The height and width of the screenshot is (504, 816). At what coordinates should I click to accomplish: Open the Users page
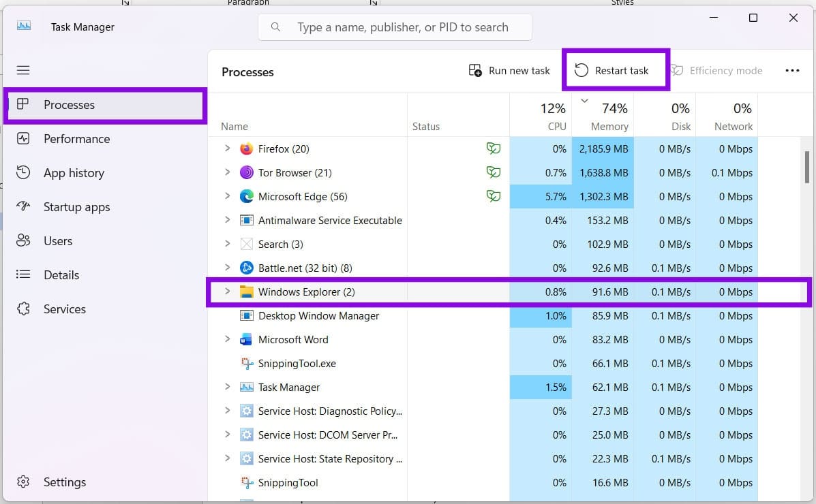coord(106,241)
